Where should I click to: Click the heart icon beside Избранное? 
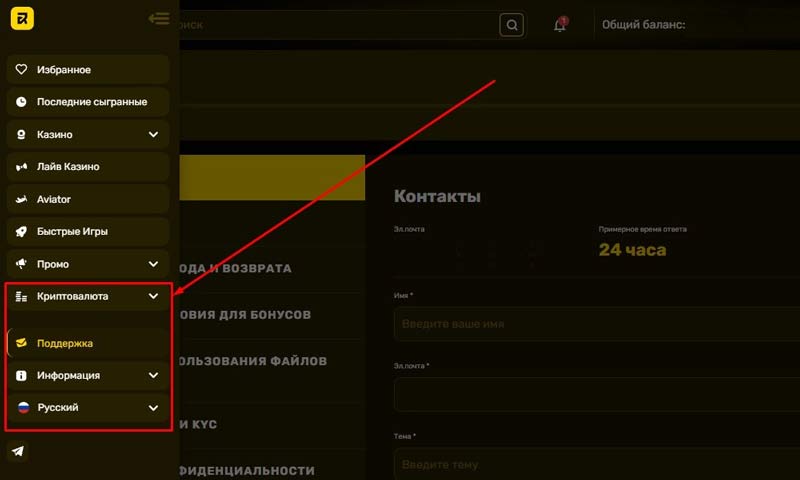click(22, 70)
